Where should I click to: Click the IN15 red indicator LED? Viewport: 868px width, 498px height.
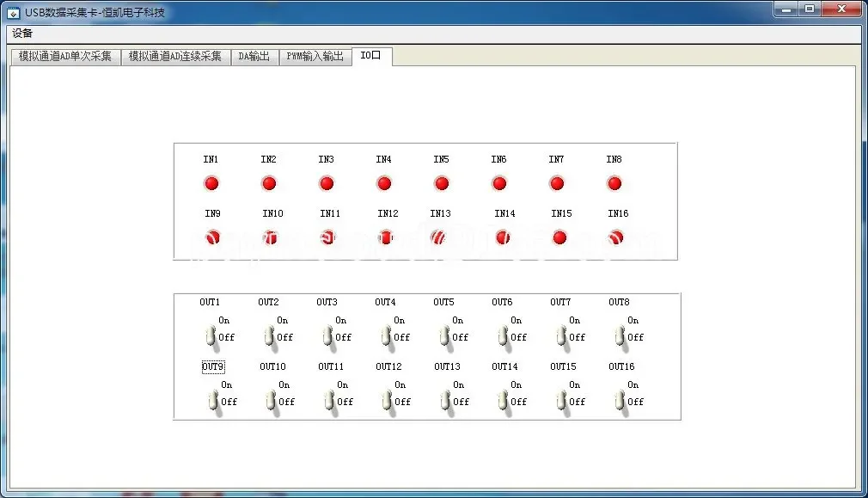click(559, 237)
